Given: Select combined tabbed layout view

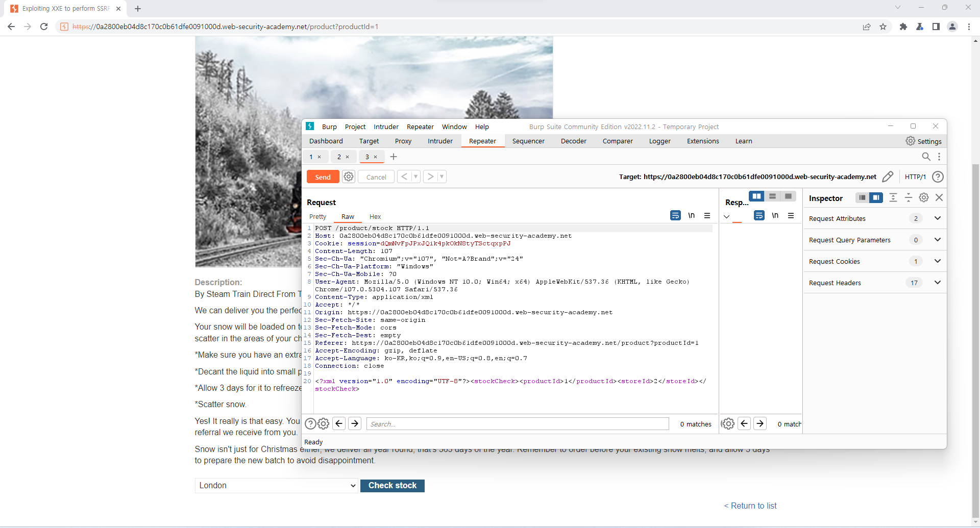Looking at the screenshot, I should pos(788,196).
